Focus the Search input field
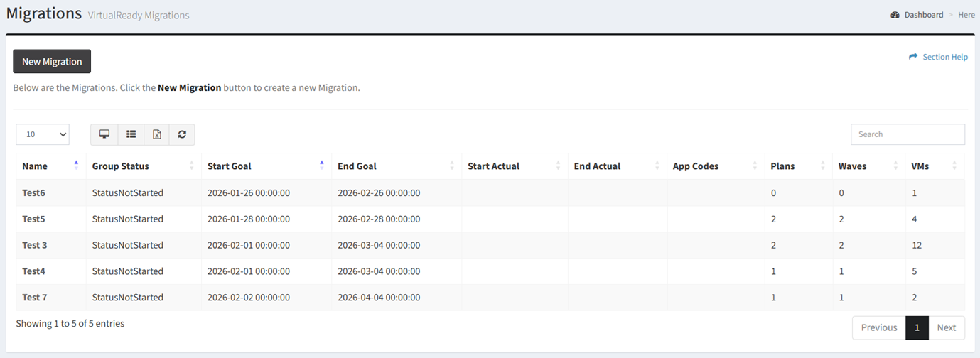 pyautogui.click(x=908, y=134)
